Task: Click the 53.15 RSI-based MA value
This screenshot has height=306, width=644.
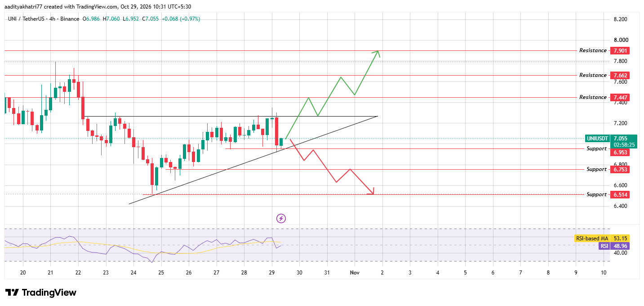Action: (x=619, y=238)
